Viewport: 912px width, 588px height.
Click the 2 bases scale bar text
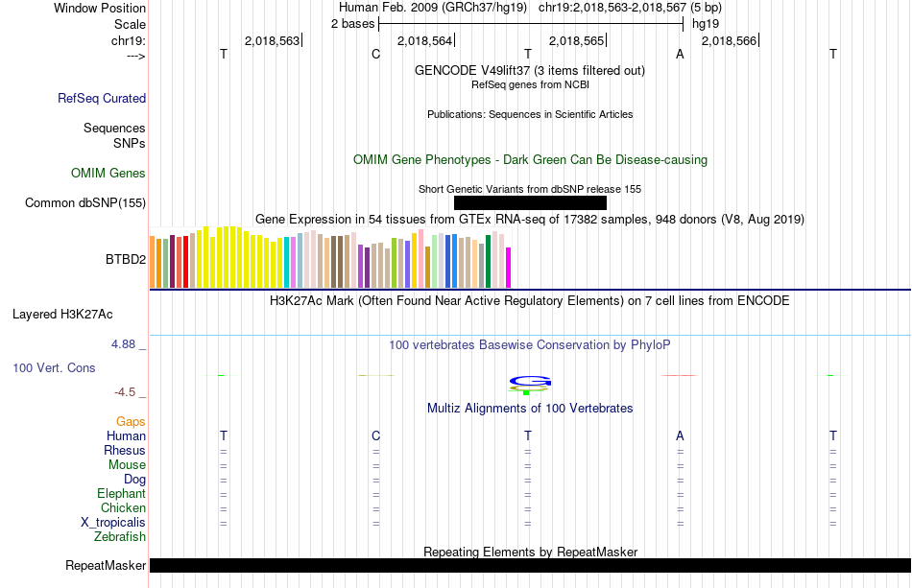(x=353, y=24)
